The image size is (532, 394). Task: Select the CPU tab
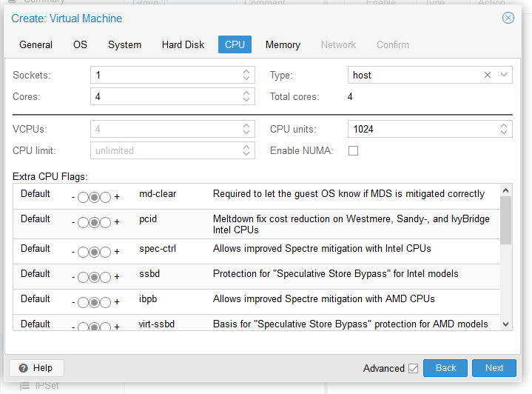tap(235, 44)
